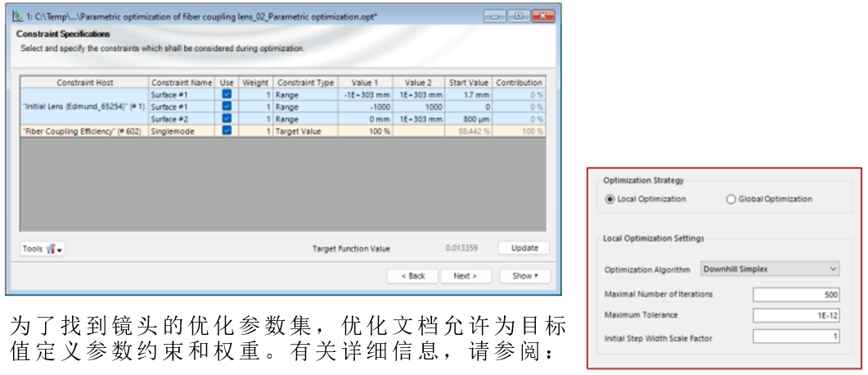Toggle Use checkbox in the Surface #2 row

coord(227,119)
